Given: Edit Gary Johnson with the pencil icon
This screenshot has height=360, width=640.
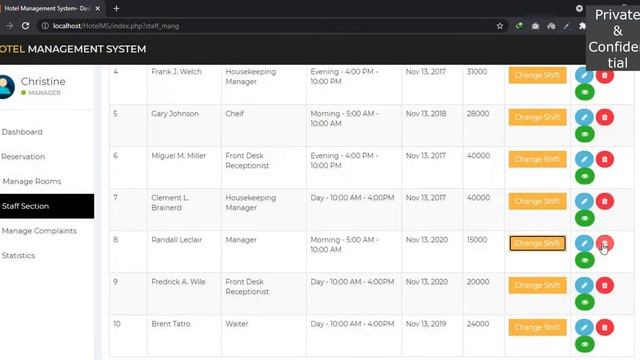Looking at the screenshot, I should (584, 117).
